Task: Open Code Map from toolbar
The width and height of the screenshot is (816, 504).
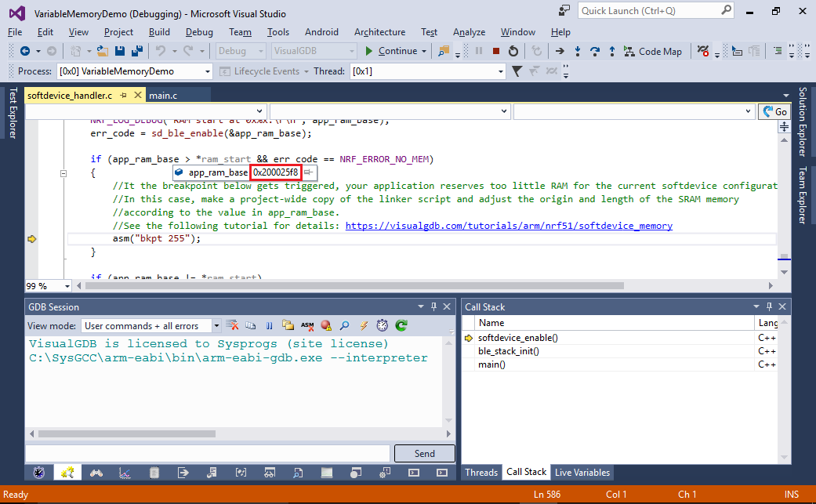Action: [x=653, y=51]
